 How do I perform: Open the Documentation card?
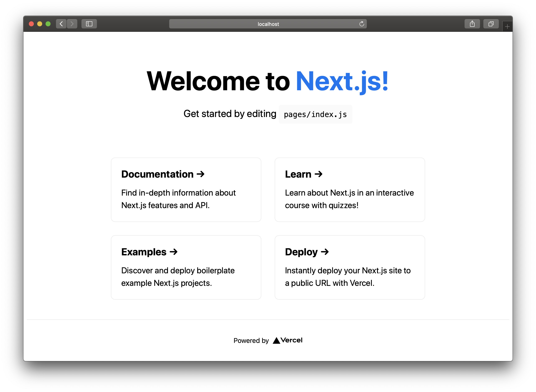186,190
